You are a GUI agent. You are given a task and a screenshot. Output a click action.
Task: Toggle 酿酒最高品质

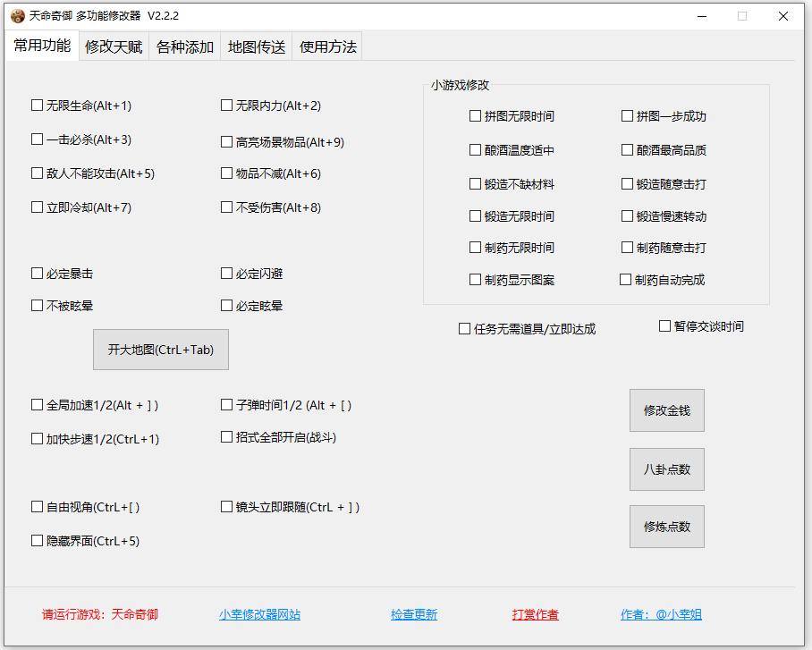pyautogui.click(x=627, y=148)
